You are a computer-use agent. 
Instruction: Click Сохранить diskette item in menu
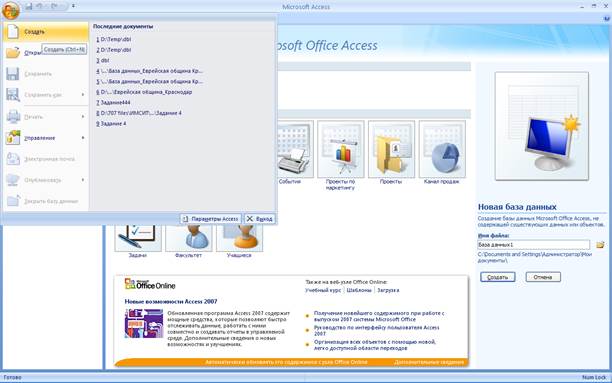tap(46, 74)
